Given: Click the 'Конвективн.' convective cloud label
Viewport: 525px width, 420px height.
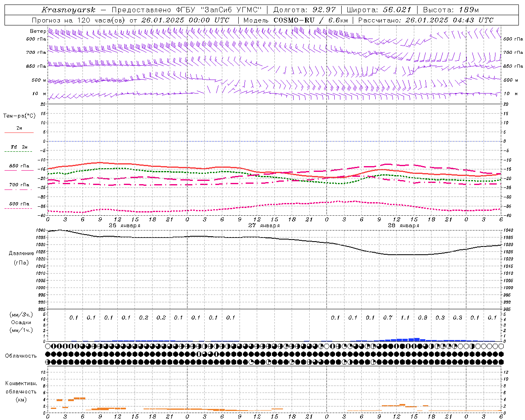Looking at the screenshot, I should 21,383.
